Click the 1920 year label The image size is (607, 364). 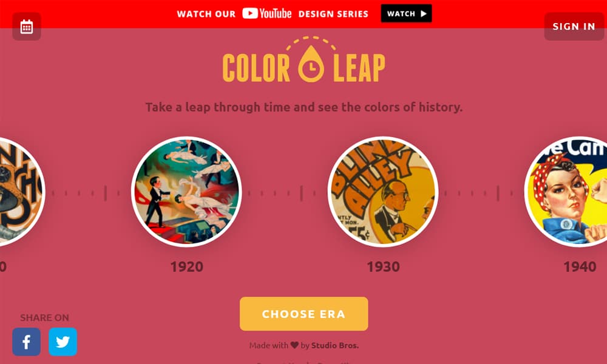(x=186, y=266)
